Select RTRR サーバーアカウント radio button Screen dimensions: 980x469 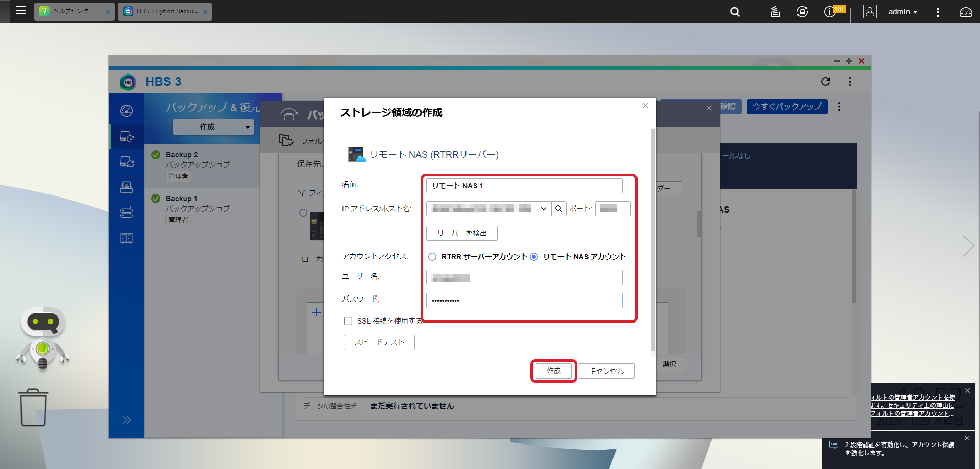click(432, 257)
